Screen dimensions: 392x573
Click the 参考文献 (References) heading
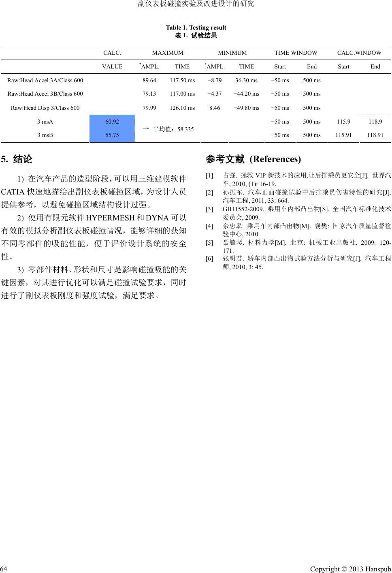[x=253, y=159]
